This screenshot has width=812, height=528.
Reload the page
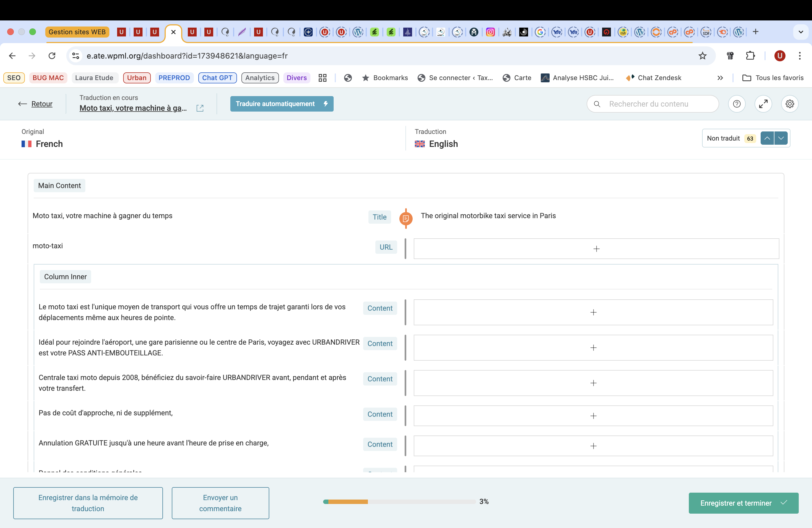pos(52,56)
